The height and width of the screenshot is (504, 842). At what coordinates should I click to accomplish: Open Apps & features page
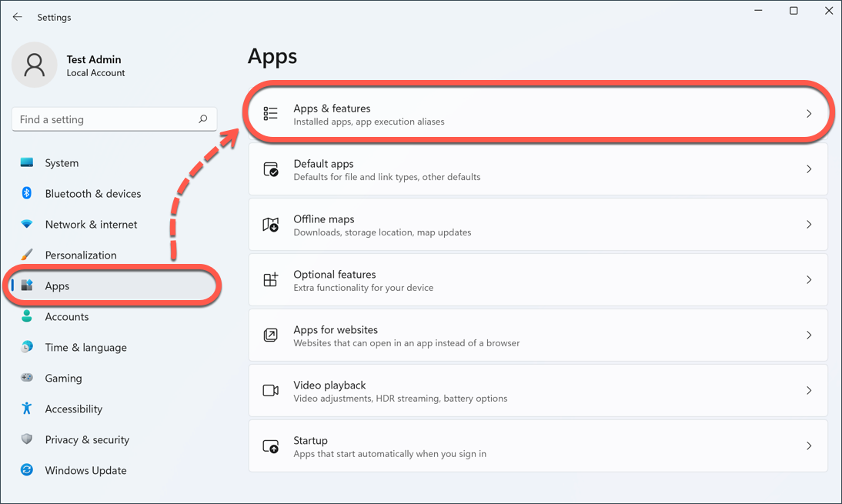(x=538, y=114)
